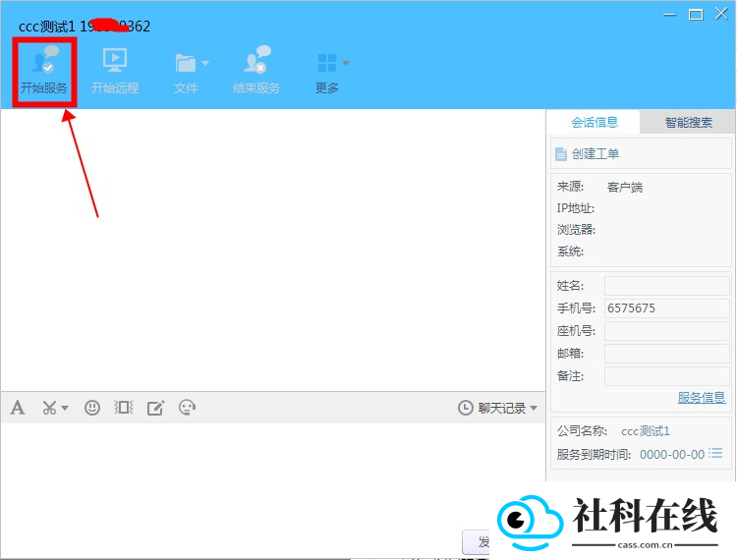Screen dimensions: 737x560
Task: Expand the 文件 dropdown arrow
Action: point(205,63)
